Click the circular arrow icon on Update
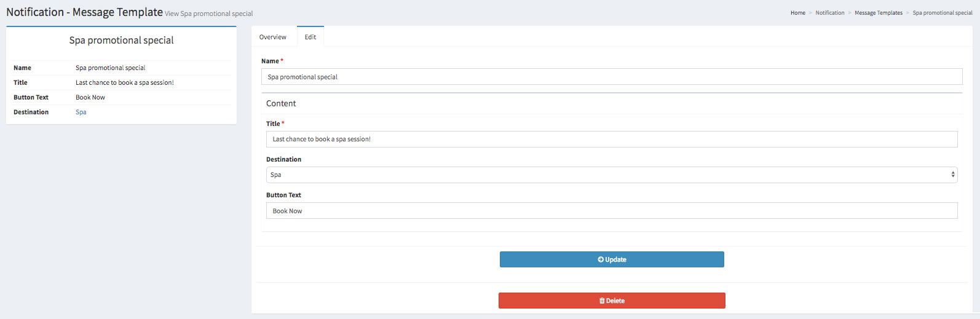Screen dimensions: 980x319 click(x=601, y=260)
